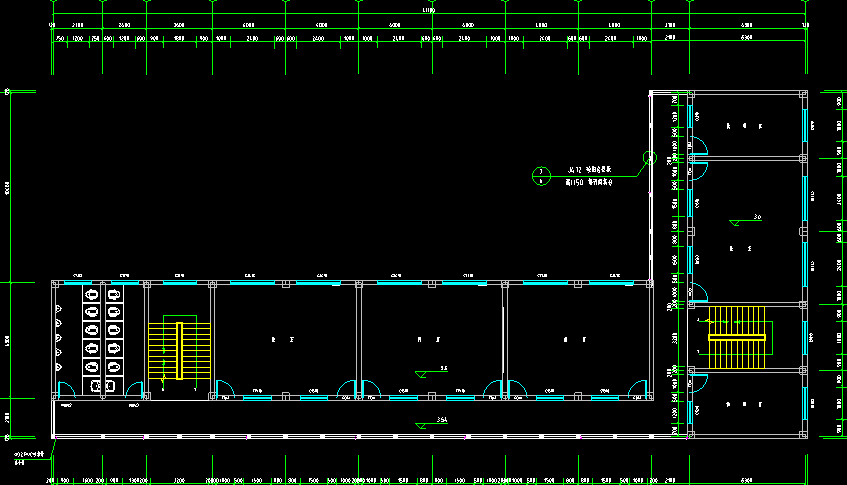The image size is (847, 485).
Task: Select the yellow staircase in the right wing
Action: 737,338
